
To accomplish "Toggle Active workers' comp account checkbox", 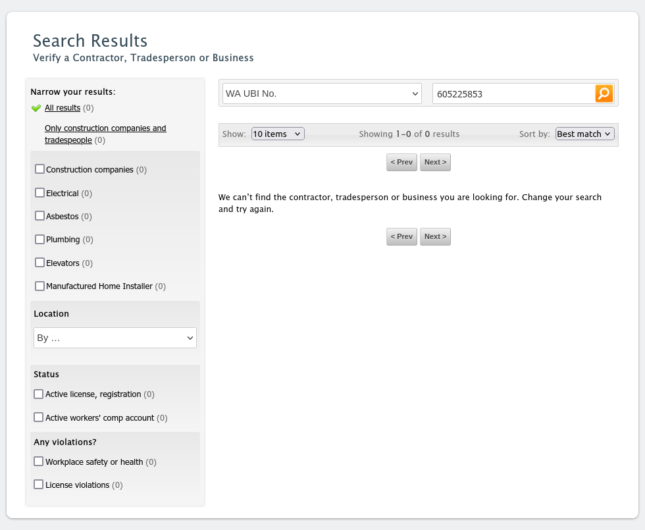I will (39, 417).
